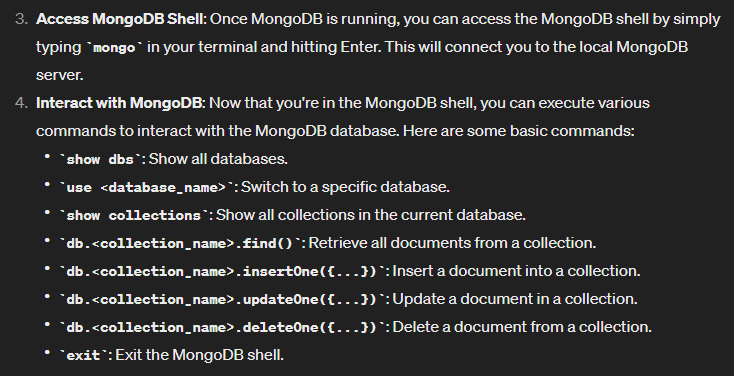Image resolution: width=734 pixels, height=376 pixels.
Task: Click 'Switch to a specific database.' text
Action: [345, 187]
